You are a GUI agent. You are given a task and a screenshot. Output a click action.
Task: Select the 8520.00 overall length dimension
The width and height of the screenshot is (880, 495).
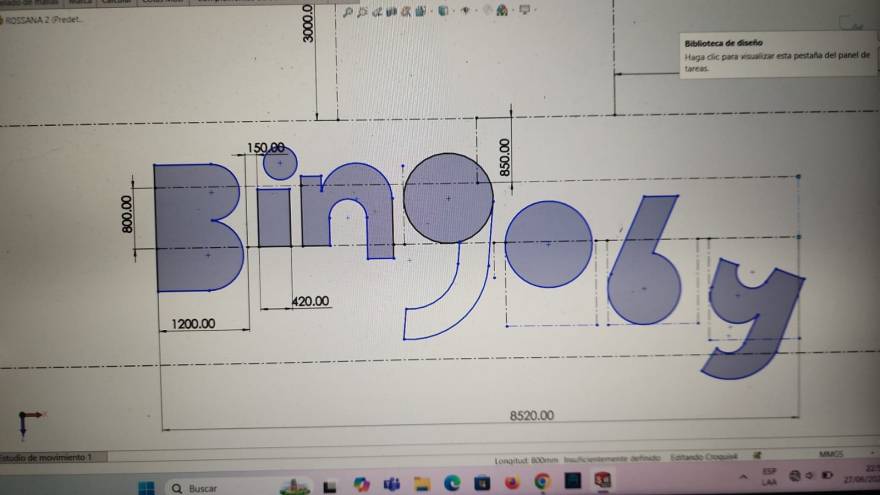531,415
